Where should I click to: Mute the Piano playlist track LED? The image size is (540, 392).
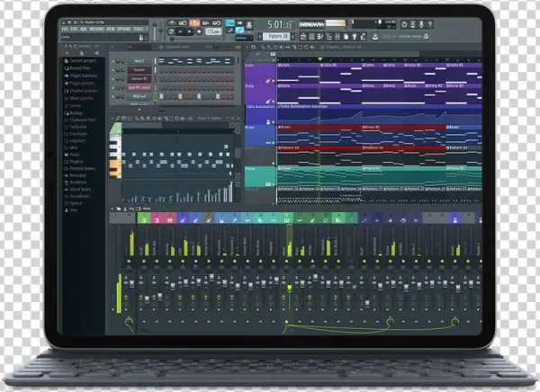click(x=274, y=184)
